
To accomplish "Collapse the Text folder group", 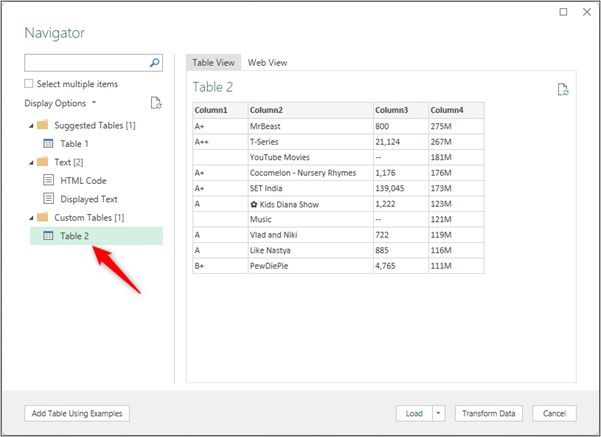I will click(x=29, y=162).
